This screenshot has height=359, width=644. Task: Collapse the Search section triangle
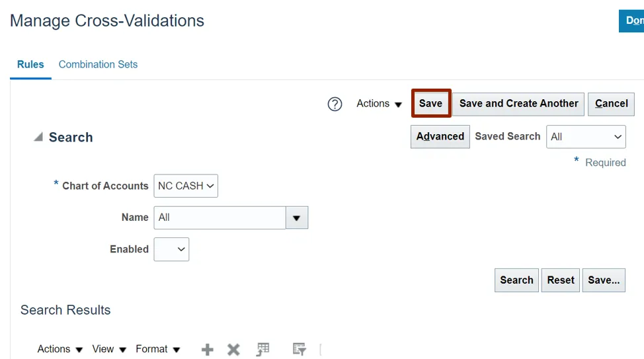point(38,138)
